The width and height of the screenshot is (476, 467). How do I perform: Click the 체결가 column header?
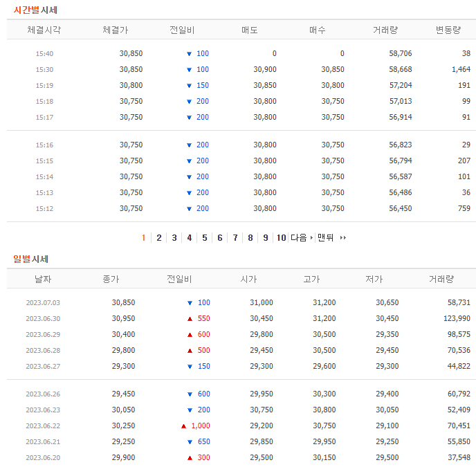[x=116, y=30]
